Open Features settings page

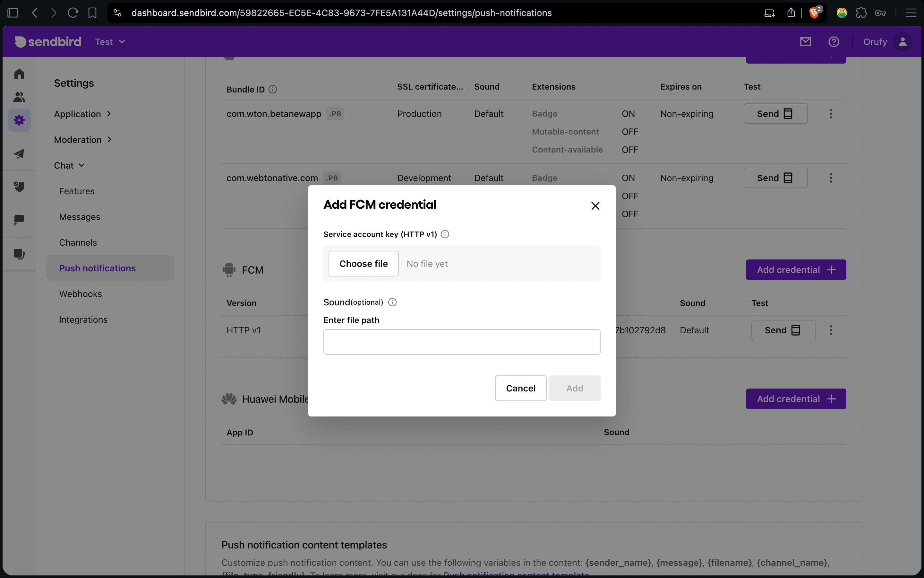(77, 191)
